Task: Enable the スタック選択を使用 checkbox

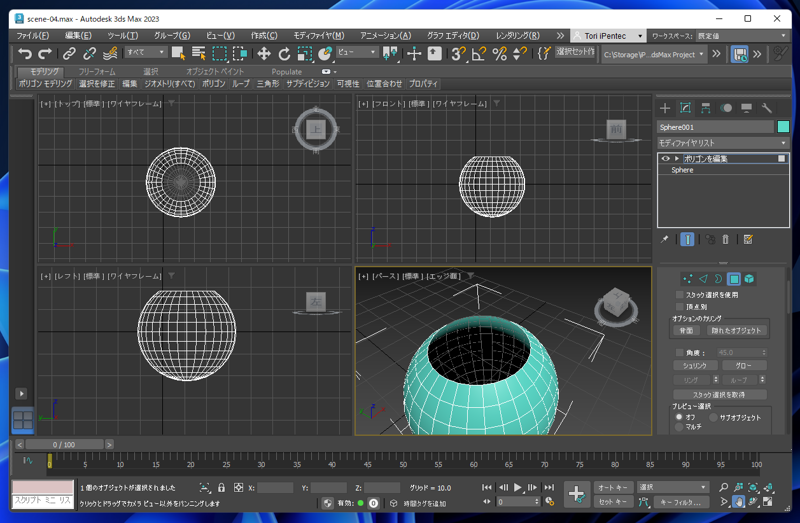Action: click(680, 295)
